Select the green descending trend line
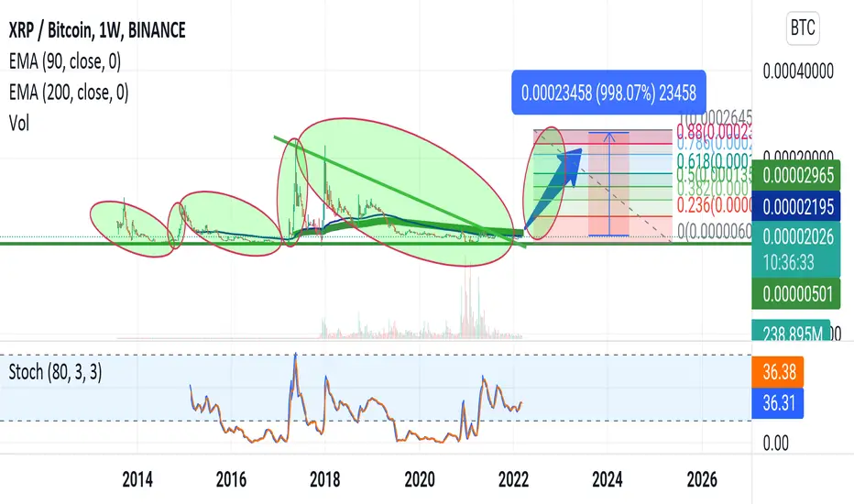The width and height of the screenshot is (854, 504). (400, 192)
